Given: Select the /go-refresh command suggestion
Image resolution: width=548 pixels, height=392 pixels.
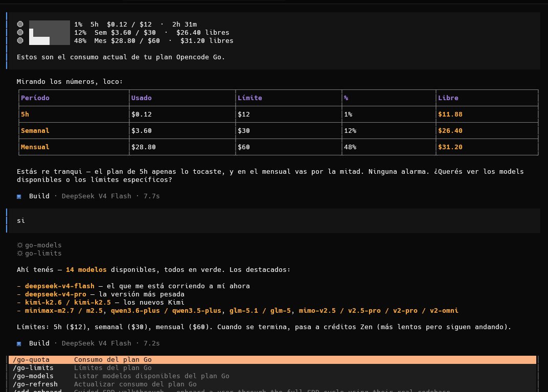Looking at the screenshot, I should click(272, 384).
